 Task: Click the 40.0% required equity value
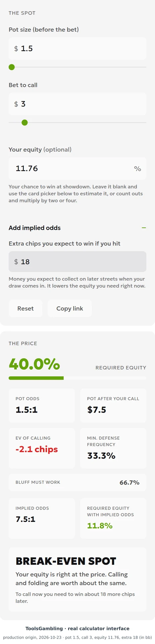pos(34,364)
